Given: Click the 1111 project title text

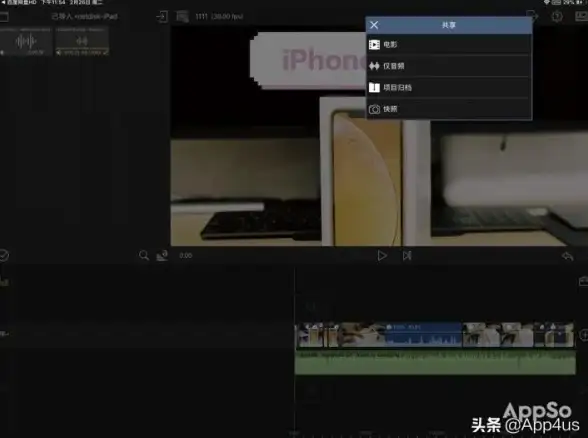Looking at the screenshot, I should point(201,16).
